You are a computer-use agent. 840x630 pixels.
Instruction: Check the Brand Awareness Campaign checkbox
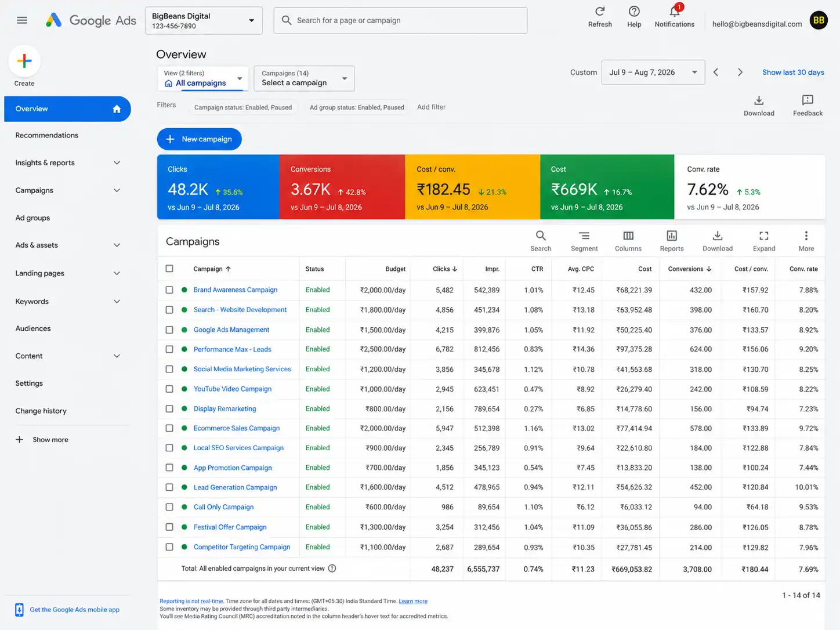coord(169,289)
